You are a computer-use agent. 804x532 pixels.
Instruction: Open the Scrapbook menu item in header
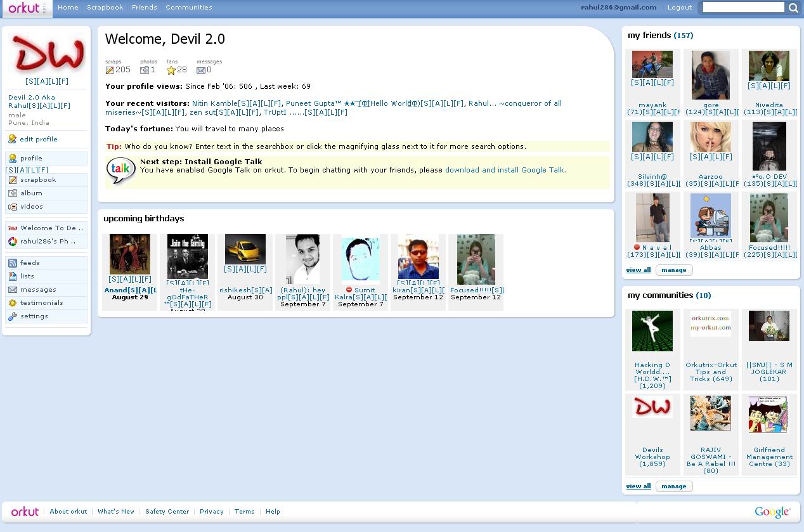tap(105, 8)
